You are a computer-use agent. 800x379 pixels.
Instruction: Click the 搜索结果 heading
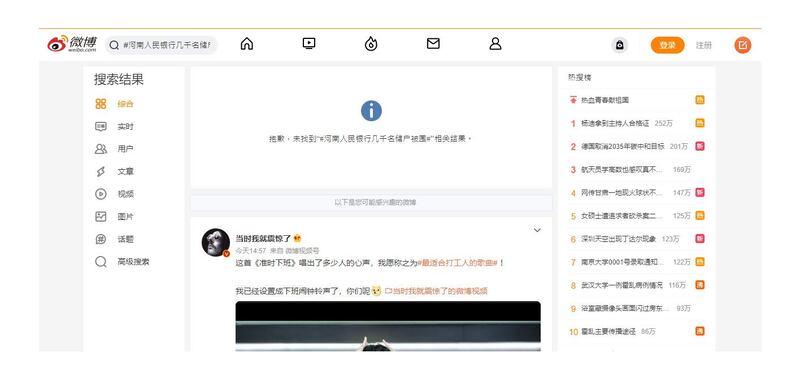(x=118, y=79)
